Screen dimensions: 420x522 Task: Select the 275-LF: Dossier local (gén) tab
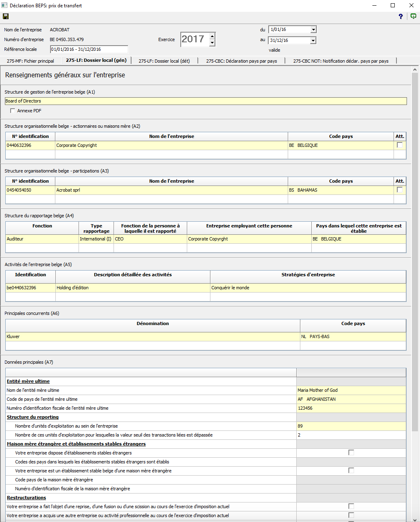(96, 60)
